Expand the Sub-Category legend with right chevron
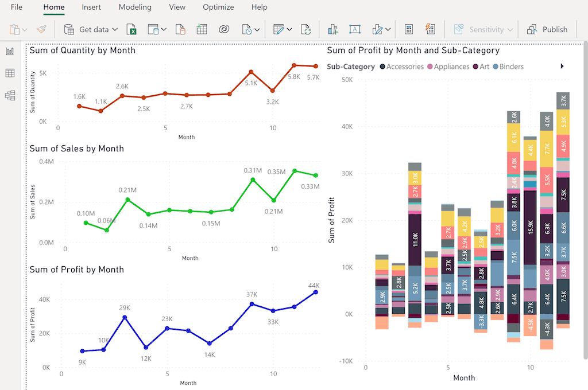588x390 pixels. pyautogui.click(x=562, y=66)
